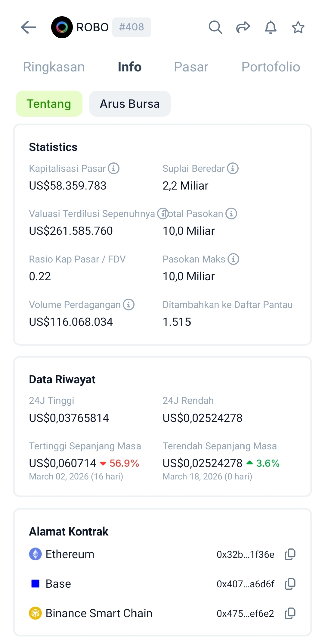Show info for Volume Perdagangan
This screenshot has height=644, width=325.
(x=129, y=305)
